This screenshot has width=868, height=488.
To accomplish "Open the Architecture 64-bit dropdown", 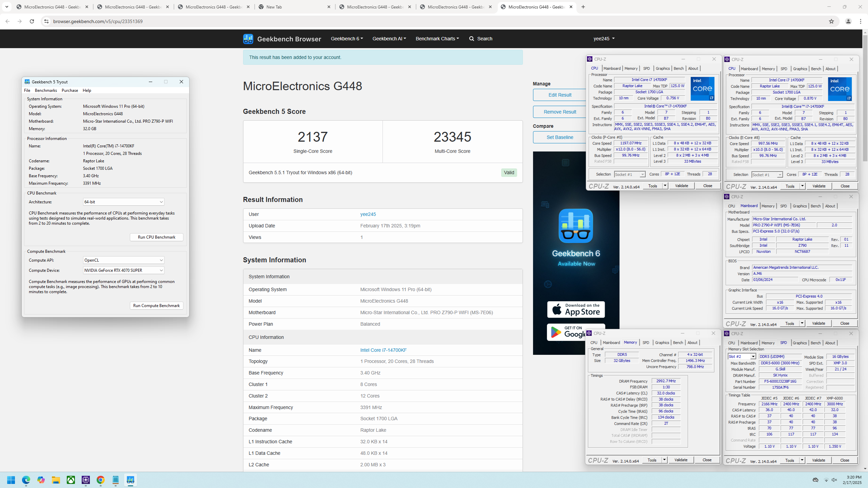I will pyautogui.click(x=123, y=202).
